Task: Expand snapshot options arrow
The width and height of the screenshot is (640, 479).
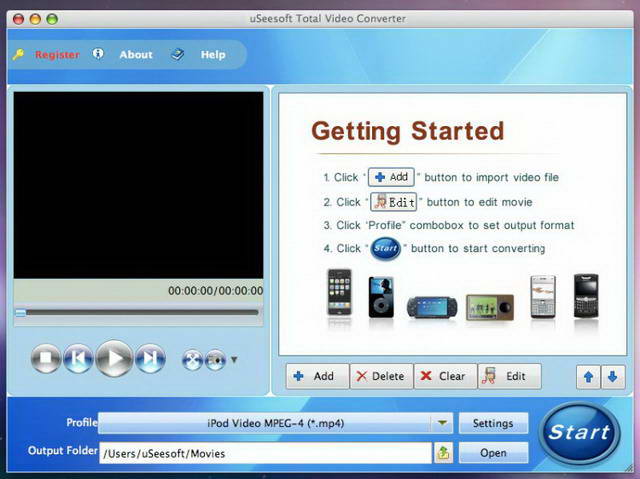Action: point(234,359)
